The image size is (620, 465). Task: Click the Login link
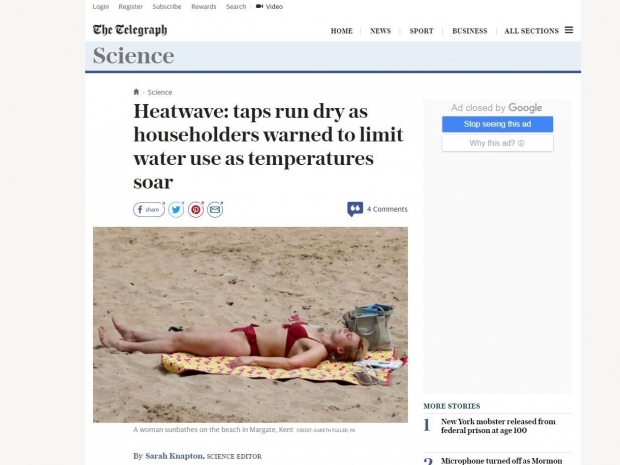point(100,7)
